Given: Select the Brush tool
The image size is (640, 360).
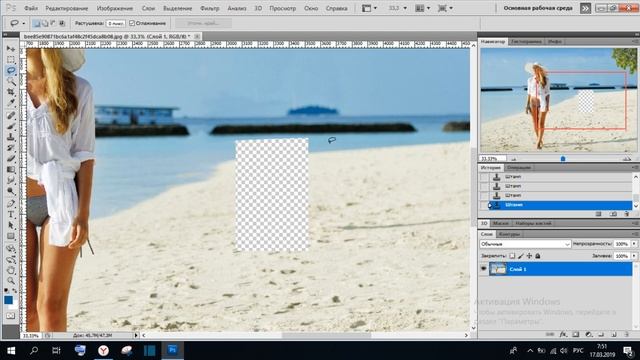Looking at the screenshot, I should pos(11,126).
